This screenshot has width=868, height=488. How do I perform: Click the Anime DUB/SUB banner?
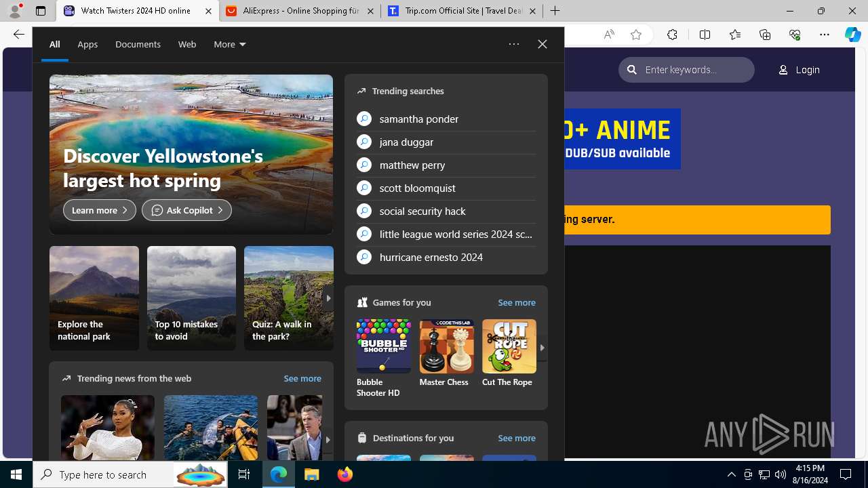tap(622, 139)
